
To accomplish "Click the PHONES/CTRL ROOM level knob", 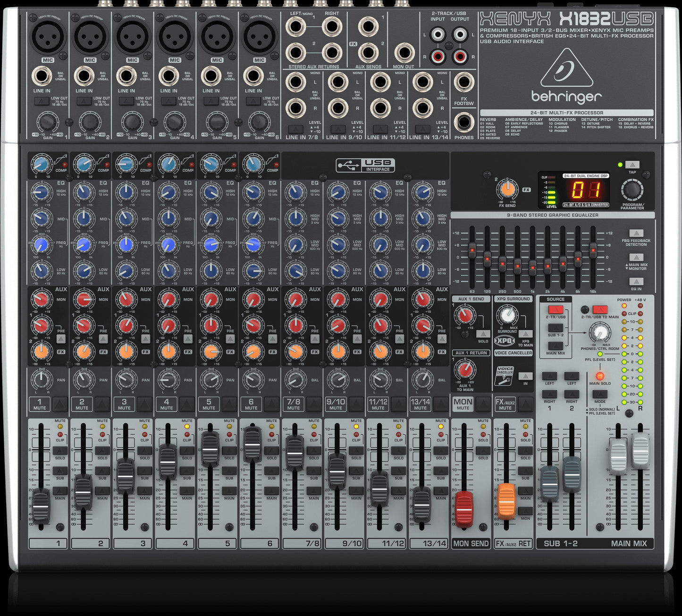I will (x=600, y=333).
